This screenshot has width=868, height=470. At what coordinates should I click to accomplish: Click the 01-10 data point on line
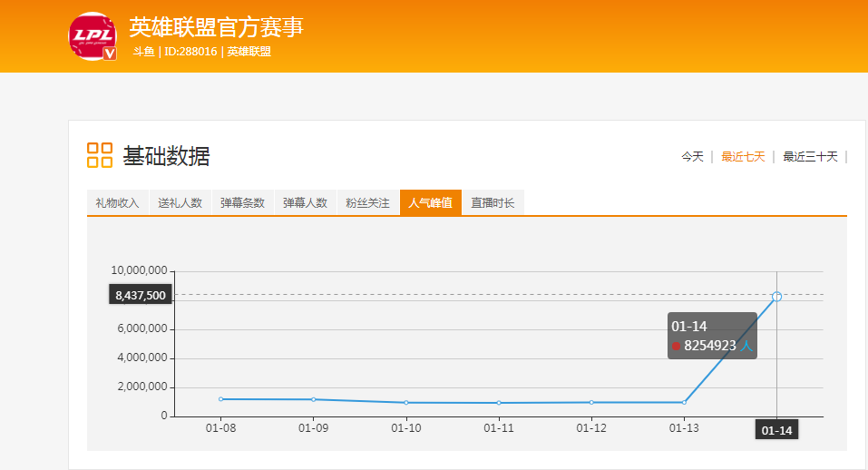point(406,403)
